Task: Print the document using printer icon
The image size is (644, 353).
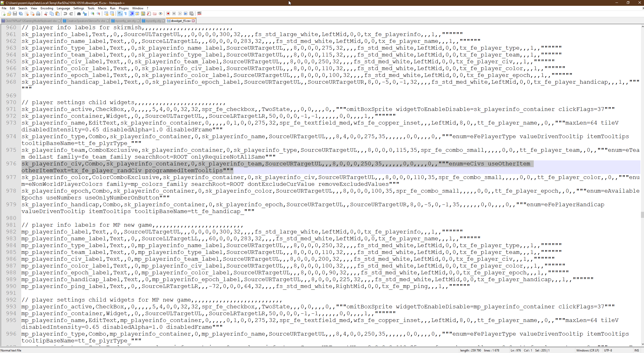Action: (x=38, y=14)
